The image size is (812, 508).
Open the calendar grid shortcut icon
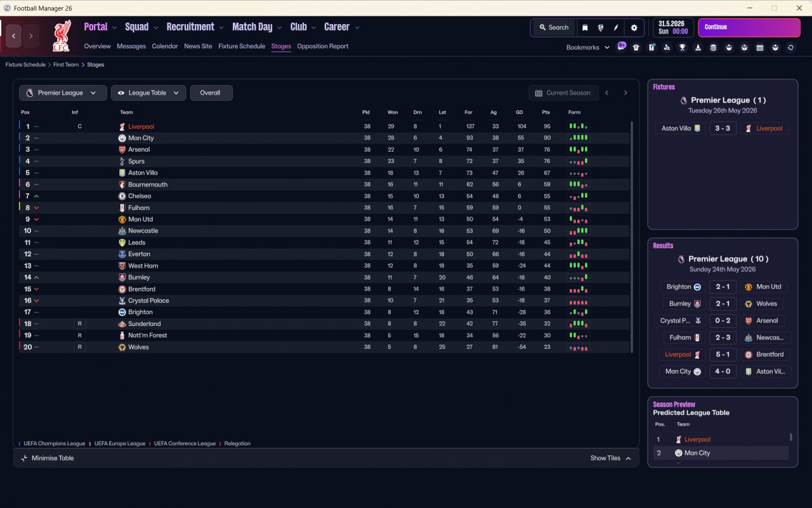760,48
